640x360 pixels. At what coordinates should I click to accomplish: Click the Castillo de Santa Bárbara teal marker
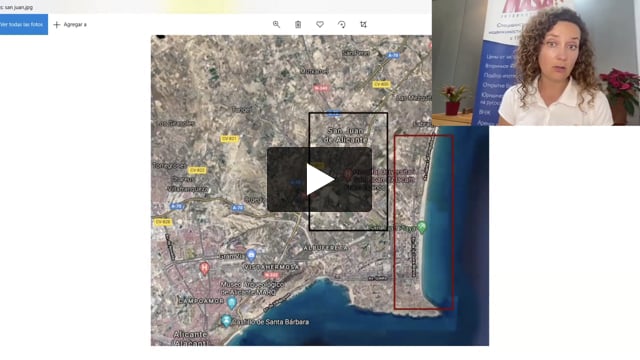tap(226, 321)
